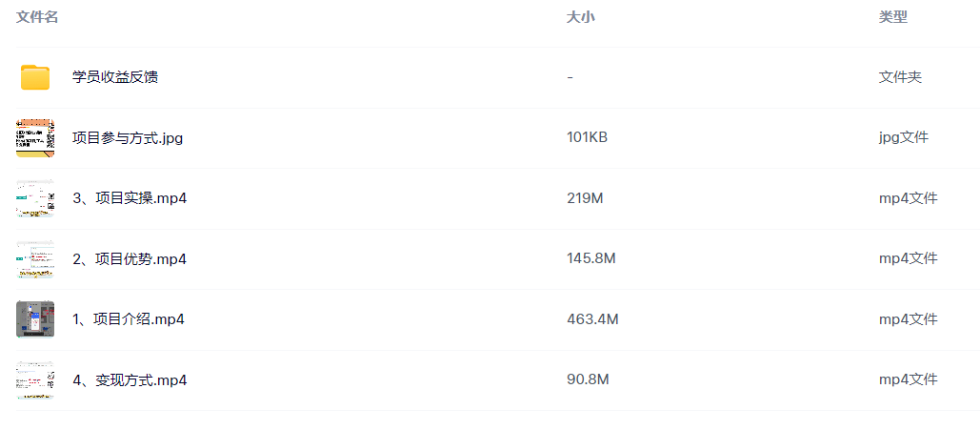Click thumbnail of 3、项目实操.mp4 video
Screen dimensions: 980x430
35,198
